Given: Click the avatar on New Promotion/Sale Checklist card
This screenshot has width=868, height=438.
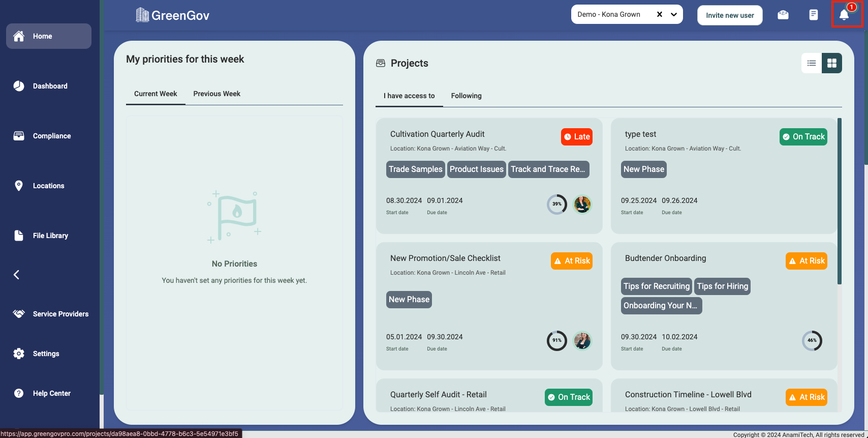Looking at the screenshot, I should tap(582, 341).
